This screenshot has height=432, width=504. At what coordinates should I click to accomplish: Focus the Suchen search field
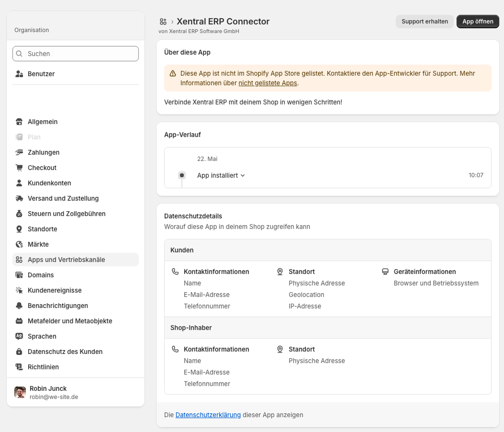[x=76, y=54]
